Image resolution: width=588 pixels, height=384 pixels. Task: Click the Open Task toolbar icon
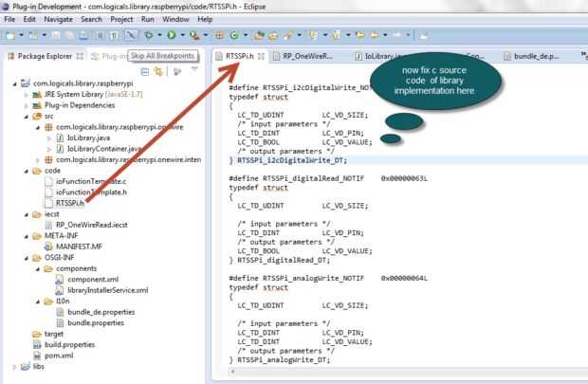(273, 36)
